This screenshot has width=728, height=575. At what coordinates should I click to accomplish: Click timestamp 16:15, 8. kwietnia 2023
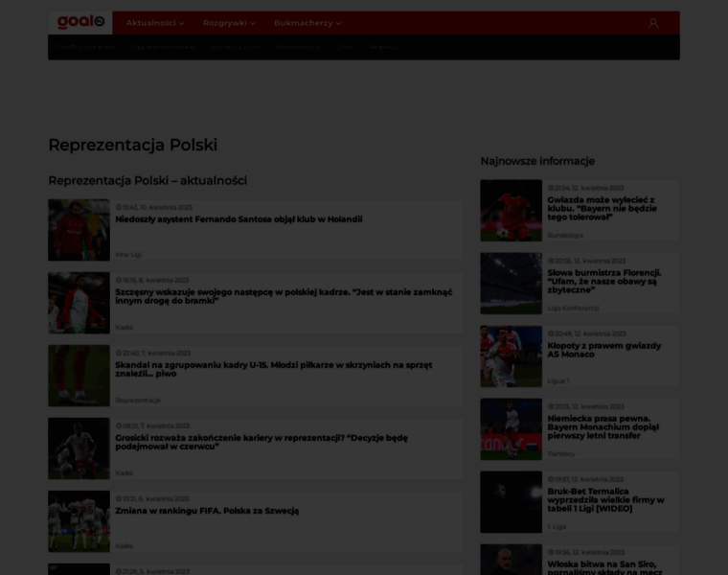point(152,281)
